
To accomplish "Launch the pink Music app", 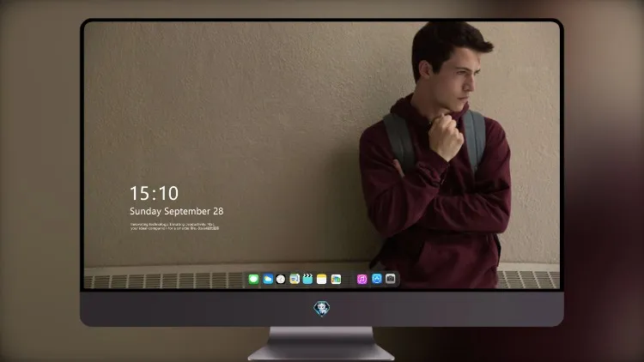I will [x=361, y=279].
